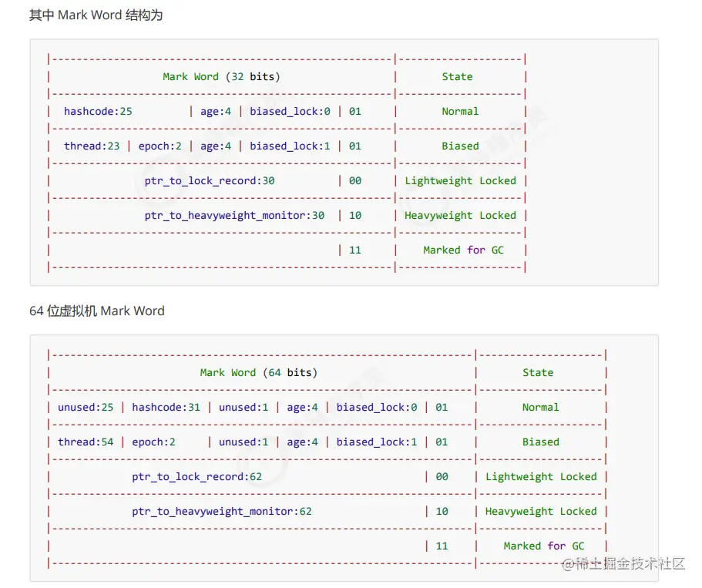Click '01' in the hashcode:25 row
The height and width of the screenshot is (588, 702).
[x=355, y=112]
